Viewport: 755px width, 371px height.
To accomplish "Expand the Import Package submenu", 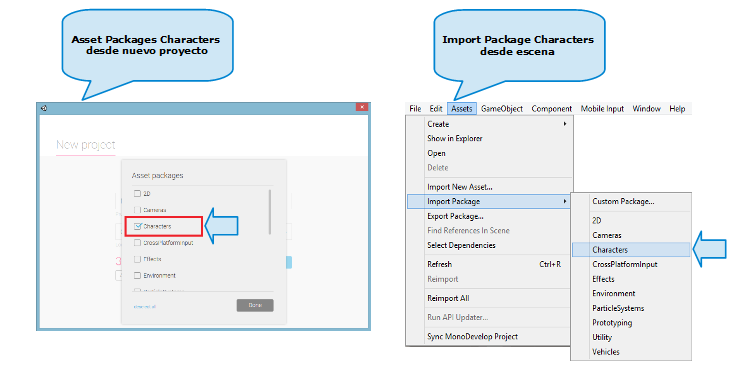I will click(x=490, y=201).
